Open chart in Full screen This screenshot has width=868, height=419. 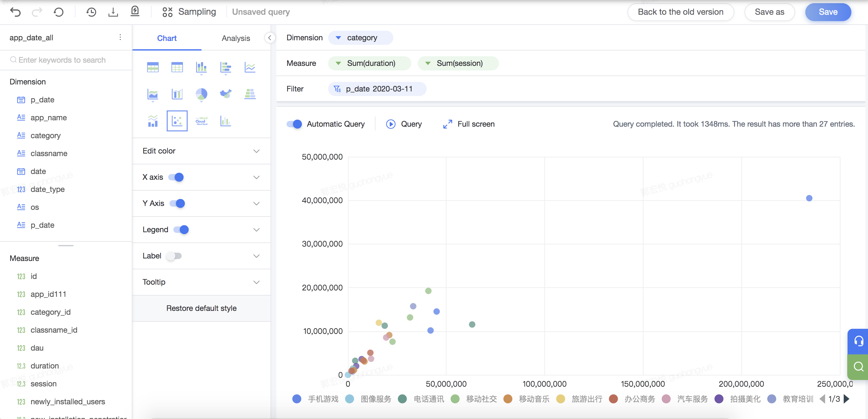point(469,124)
